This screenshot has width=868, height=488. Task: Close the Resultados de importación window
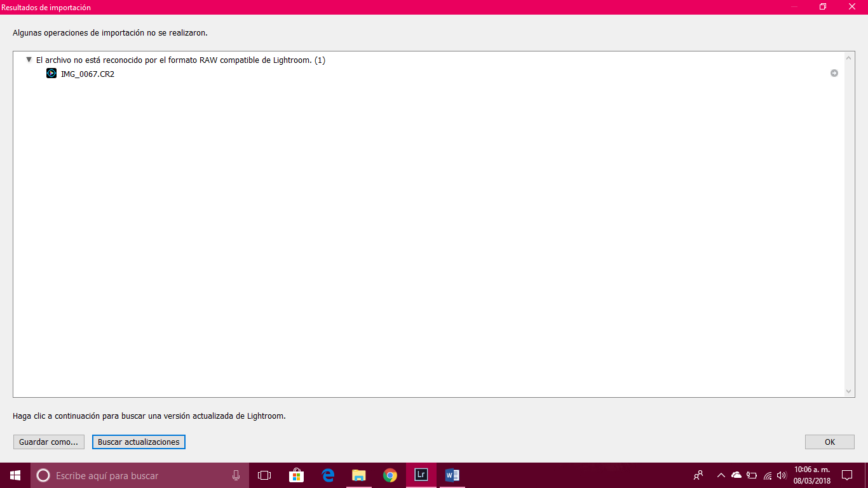(x=852, y=7)
